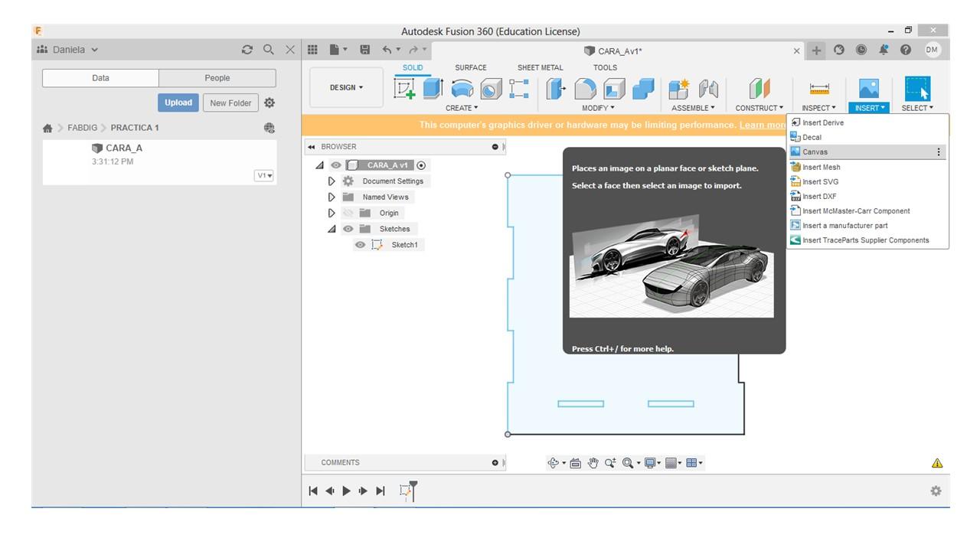Expand Named Views node

(x=332, y=197)
